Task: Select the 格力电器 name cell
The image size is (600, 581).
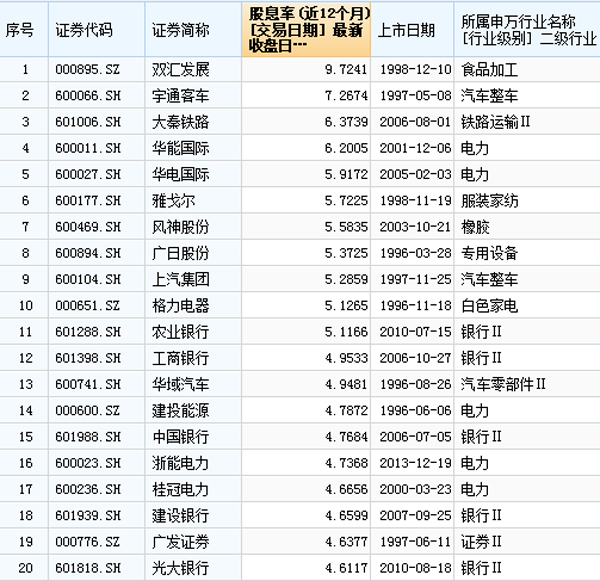Action: (x=180, y=305)
